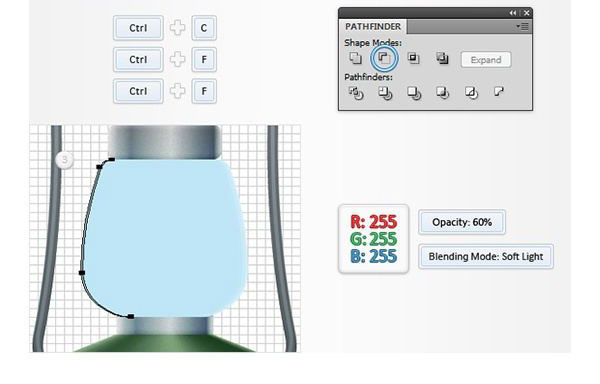Click the C key button

pos(204,28)
